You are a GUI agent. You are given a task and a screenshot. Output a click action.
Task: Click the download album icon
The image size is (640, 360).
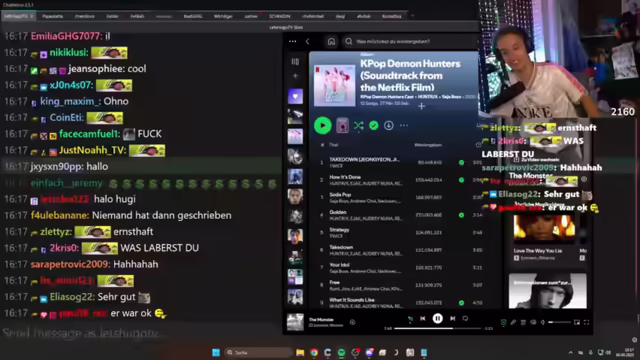(389, 126)
